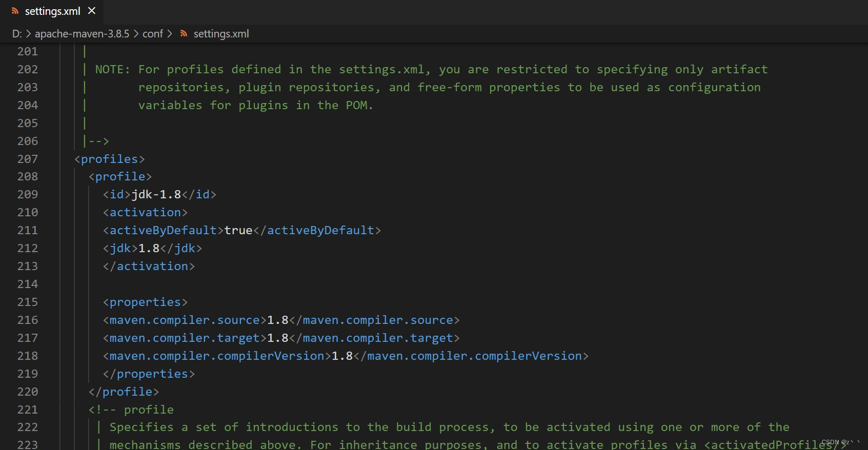Click the opening activation tag
Viewport: 868px width, 450px height.
point(146,212)
